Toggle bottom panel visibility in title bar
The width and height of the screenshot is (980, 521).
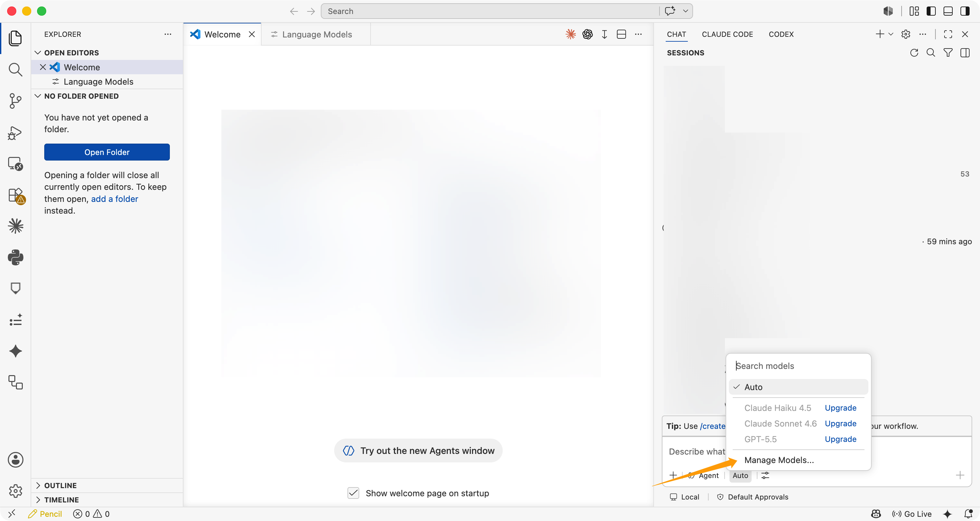point(948,11)
